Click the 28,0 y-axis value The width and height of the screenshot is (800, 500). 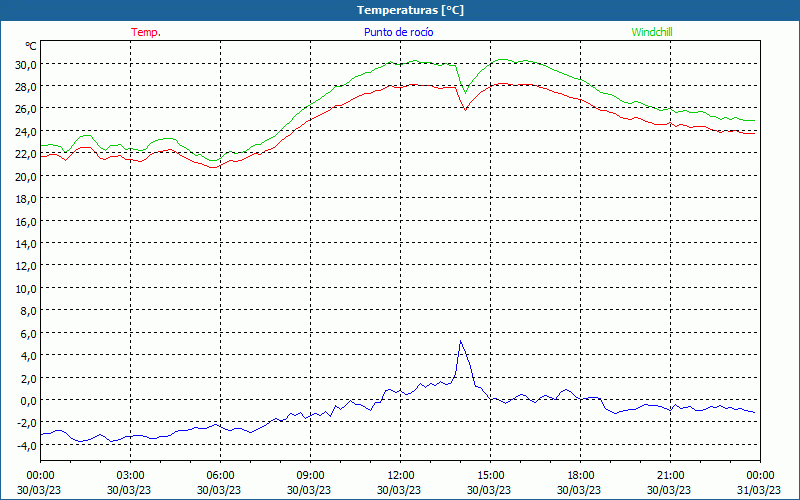tap(26, 87)
